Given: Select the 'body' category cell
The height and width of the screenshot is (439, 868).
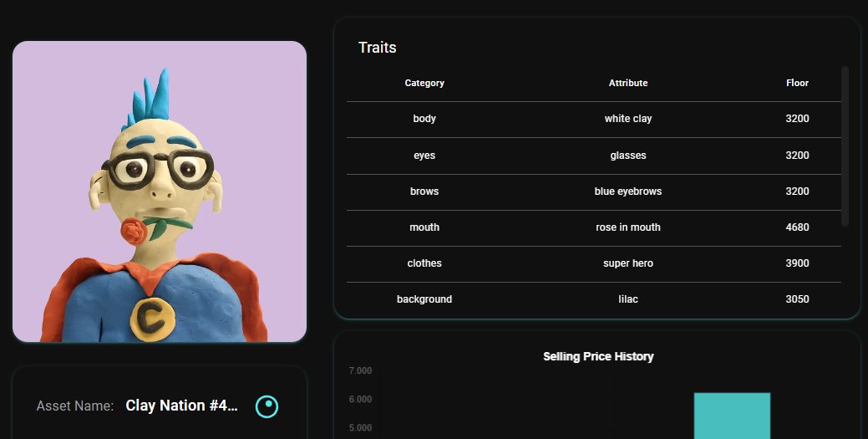Looking at the screenshot, I should pos(424,119).
